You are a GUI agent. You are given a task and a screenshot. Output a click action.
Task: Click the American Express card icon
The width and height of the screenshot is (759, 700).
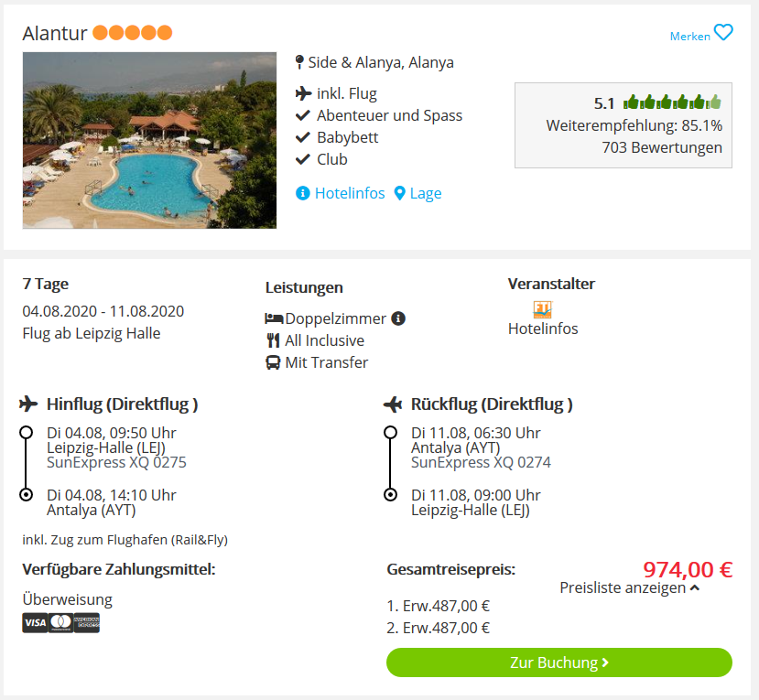pyautogui.click(x=87, y=622)
